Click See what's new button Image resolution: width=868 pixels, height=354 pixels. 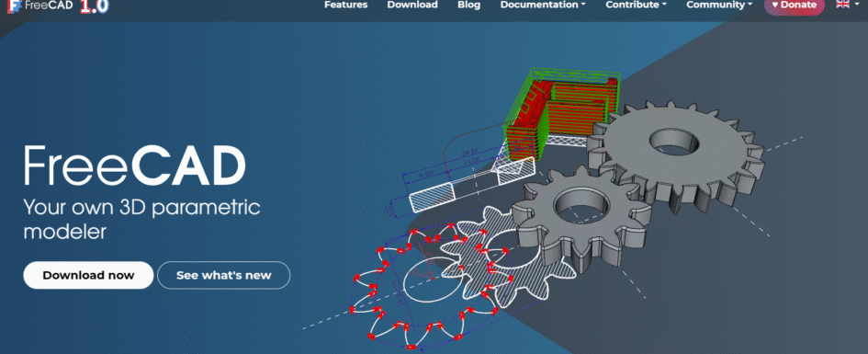point(223,275)
